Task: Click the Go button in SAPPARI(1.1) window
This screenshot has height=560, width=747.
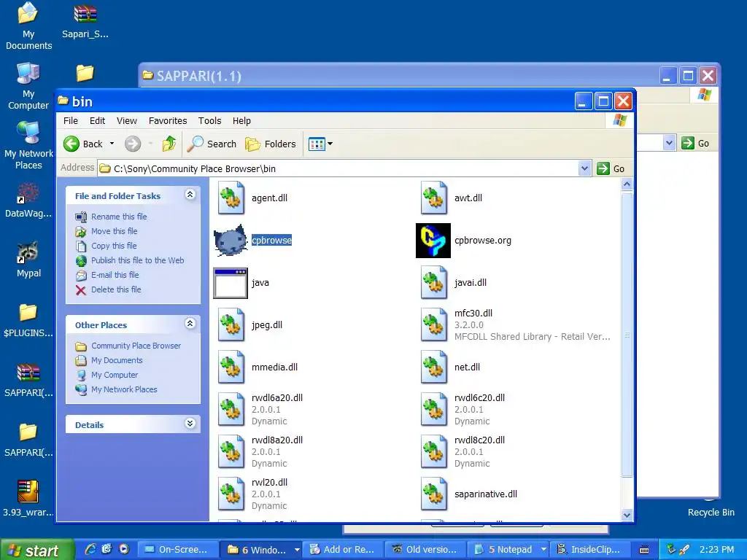Action: pos(695,143)
